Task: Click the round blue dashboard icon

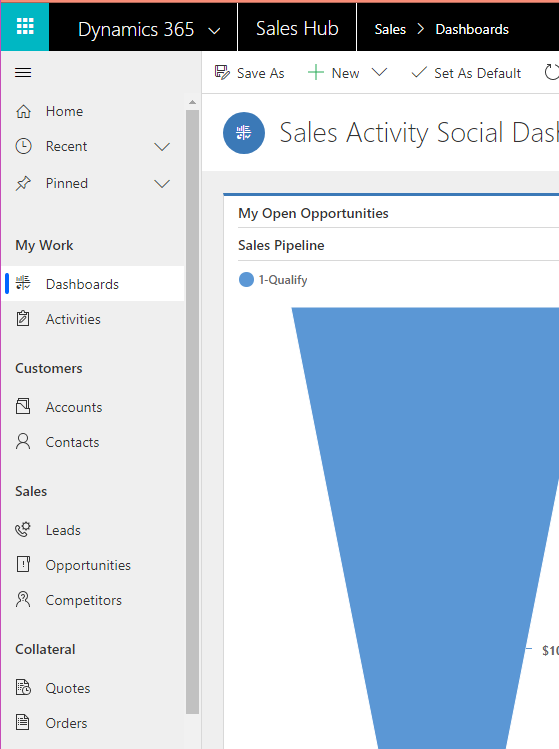Action: point(244,133)
